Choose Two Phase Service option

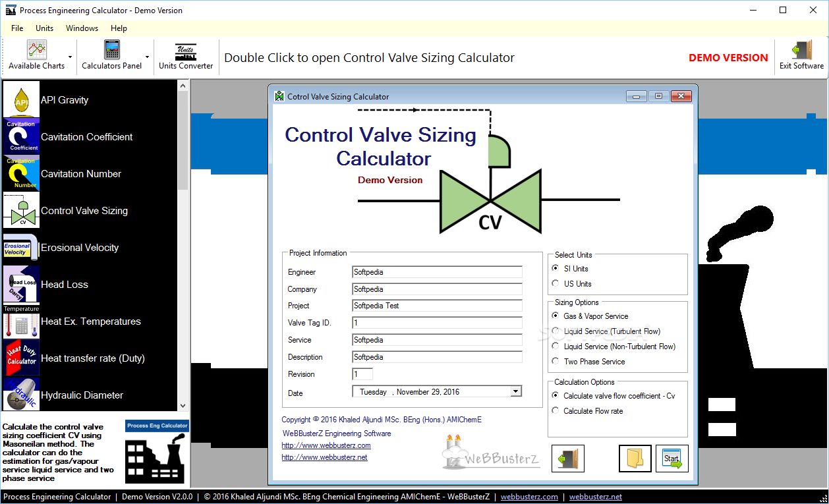[x=556, y=362]
